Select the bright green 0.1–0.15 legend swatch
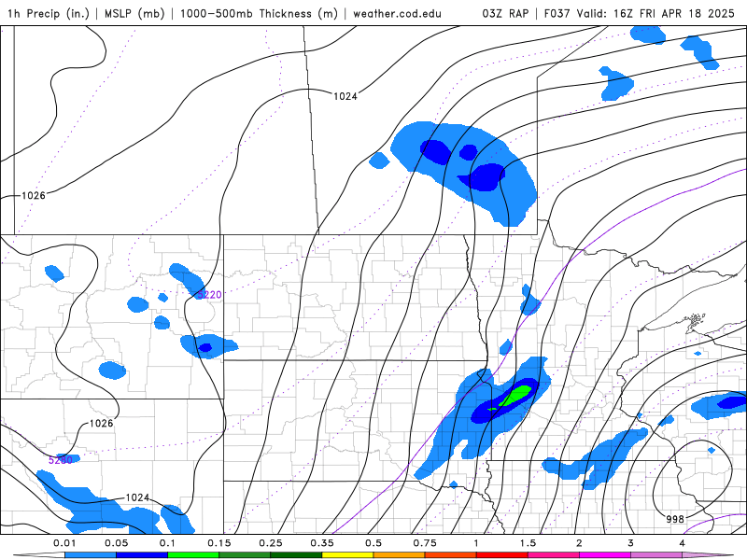This screenshot has width=747, height=560. (x=193, y=555)
